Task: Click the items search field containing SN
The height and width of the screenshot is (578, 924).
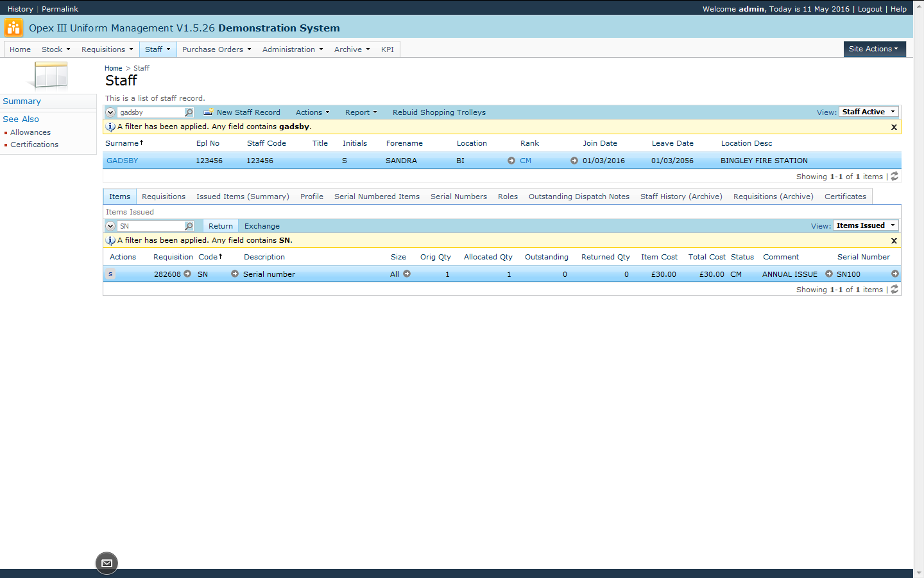Action: tap(151, 226)
